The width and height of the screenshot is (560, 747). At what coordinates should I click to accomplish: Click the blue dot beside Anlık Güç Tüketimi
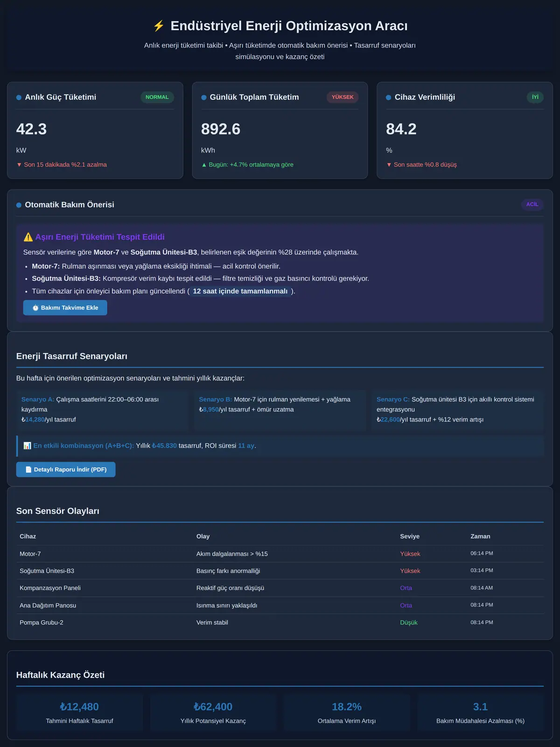19,98
